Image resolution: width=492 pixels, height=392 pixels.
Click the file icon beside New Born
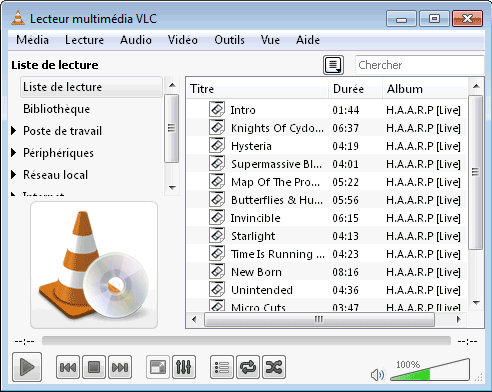[x=217, y=271]
